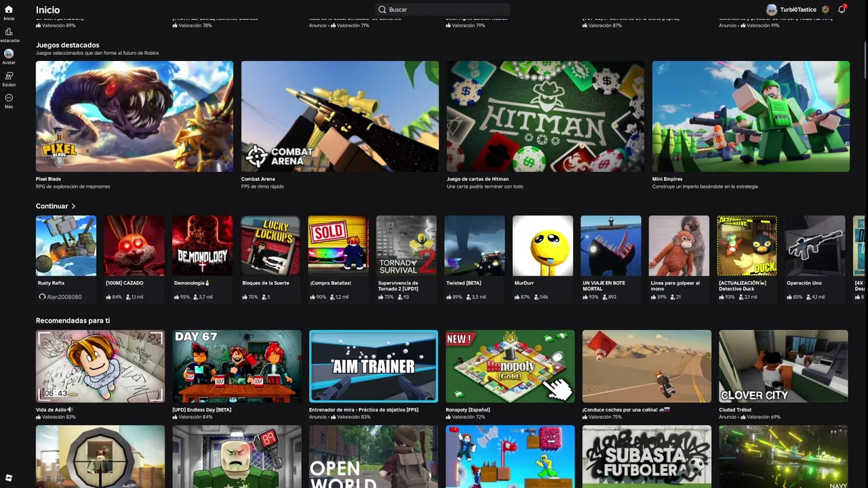Click the Alan2008080 friend name under Rusty Rafts

(64, 297)
